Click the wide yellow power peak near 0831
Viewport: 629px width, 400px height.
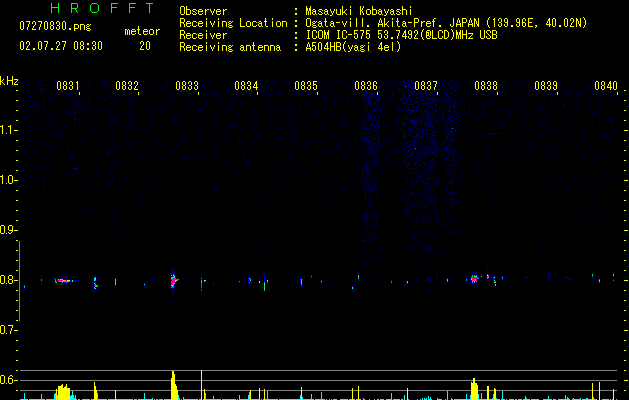pyautogui.click(x=63, y=392)
